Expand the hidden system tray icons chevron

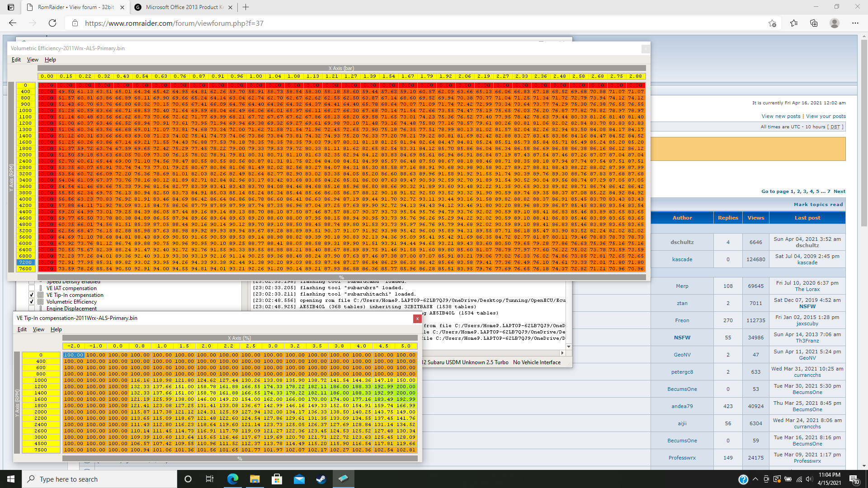click(x=755, y=479)
